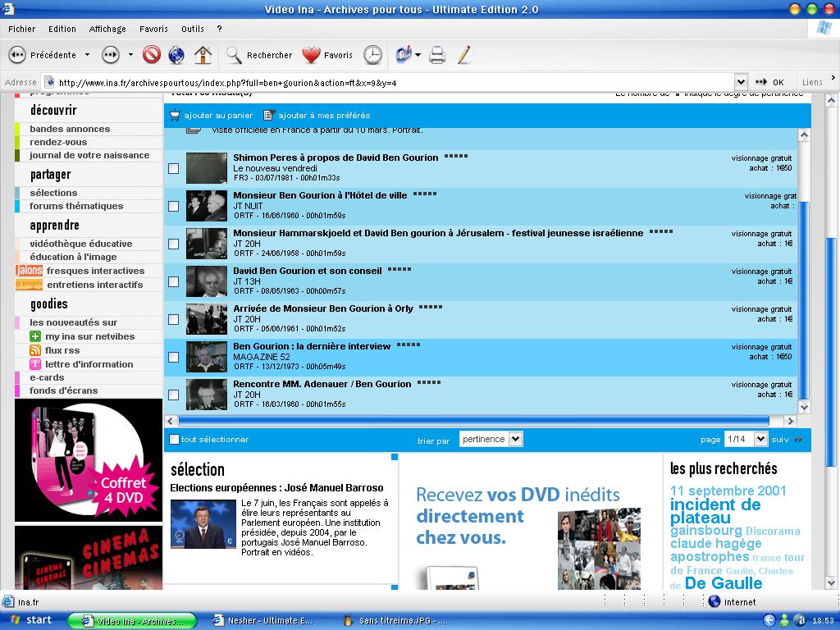Open the Ben Gourion : la dernière interview title
This screenshot has height=630, width=840.
(x=312, y=347)
